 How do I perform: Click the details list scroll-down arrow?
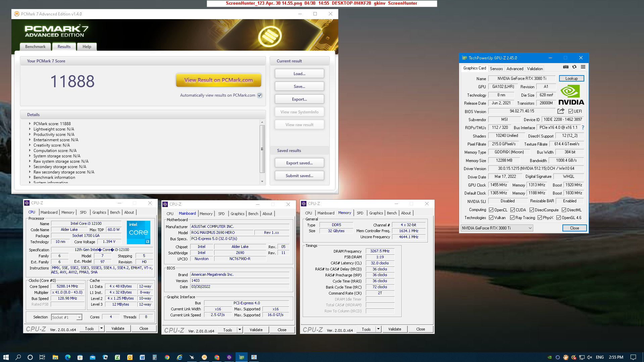click(262, 182)
